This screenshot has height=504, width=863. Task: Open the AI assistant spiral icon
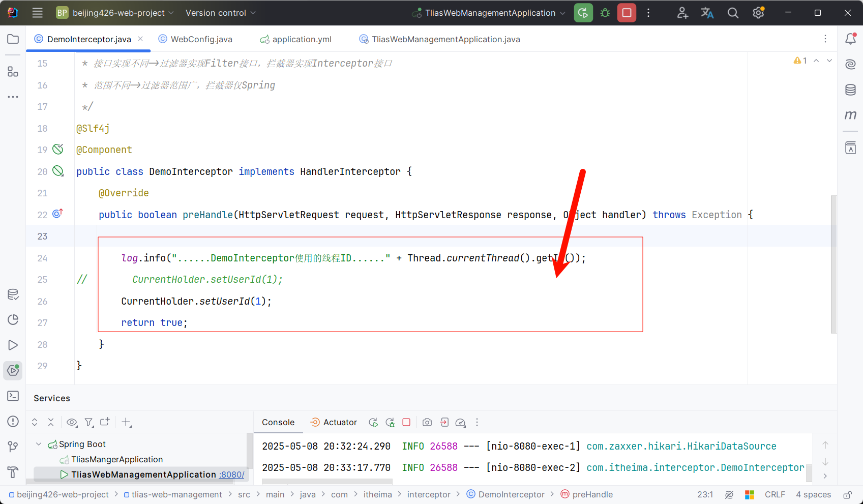pyautogui.click(x=850, y=64)
